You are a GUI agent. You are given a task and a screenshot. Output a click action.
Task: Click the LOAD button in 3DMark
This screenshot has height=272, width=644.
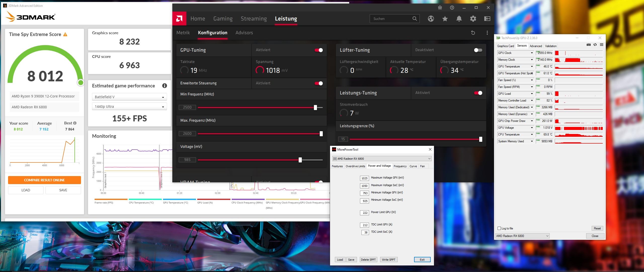26,190
